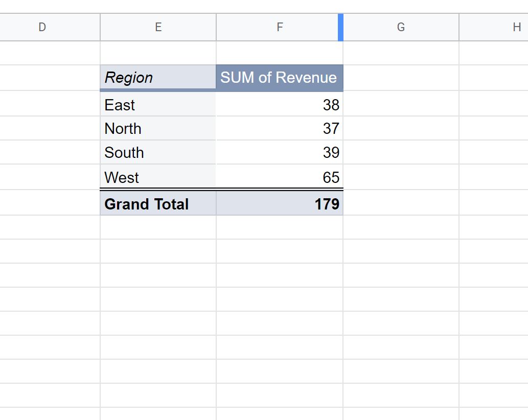Click the South row label cell
Image resolution: width=528 pixels, height=420 pixels.
pos(158,152)
